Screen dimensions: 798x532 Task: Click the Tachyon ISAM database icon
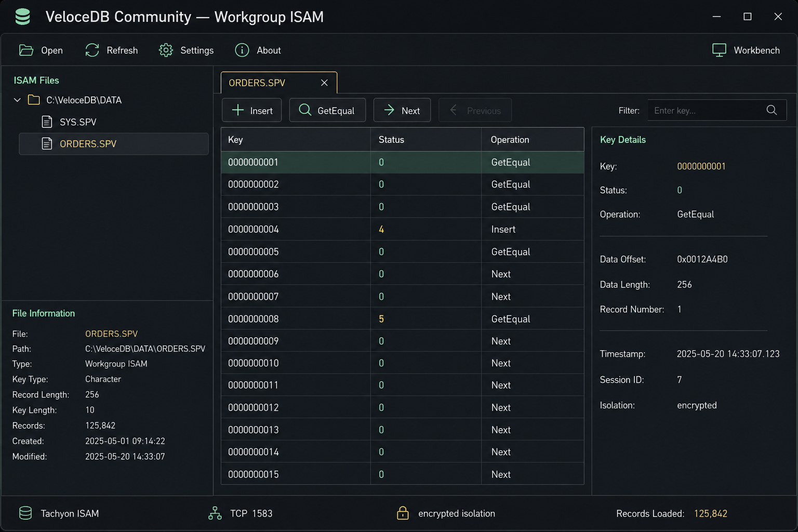[x=25, y=513]
